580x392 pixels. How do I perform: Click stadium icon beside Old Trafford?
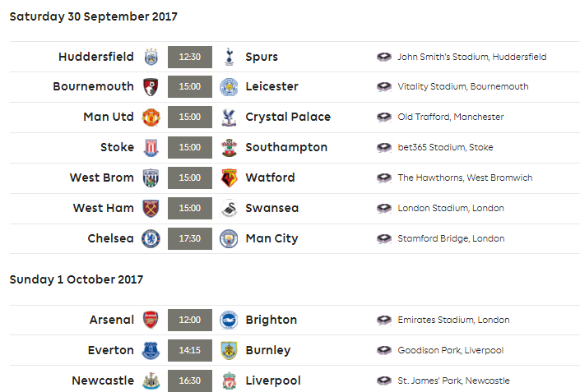[384, 118]
